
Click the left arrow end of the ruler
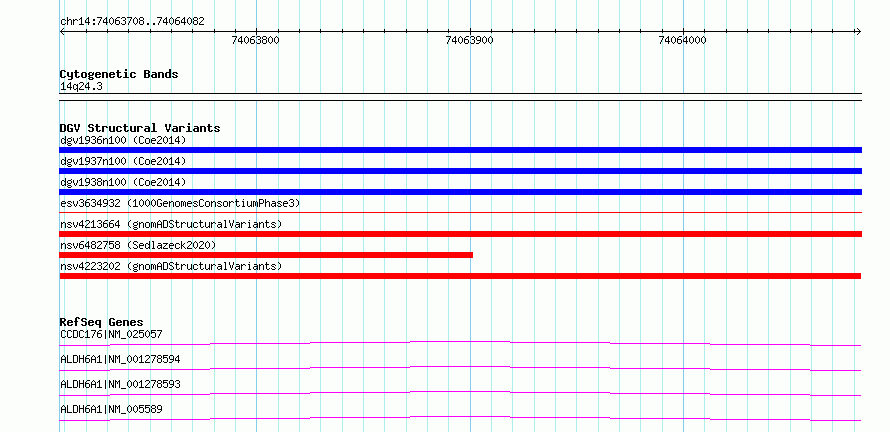pyautogui.click(x=62, y=31)
